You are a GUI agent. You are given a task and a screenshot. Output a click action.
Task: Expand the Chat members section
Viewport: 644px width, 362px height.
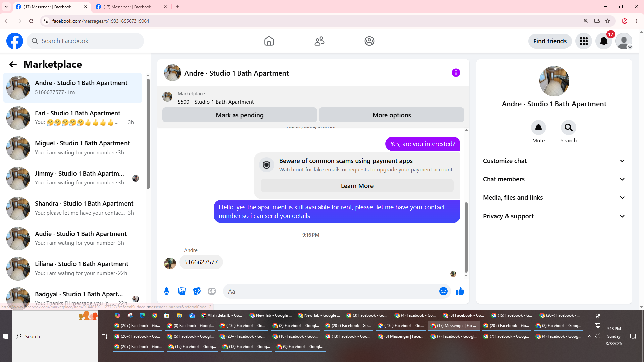[554, 179]
